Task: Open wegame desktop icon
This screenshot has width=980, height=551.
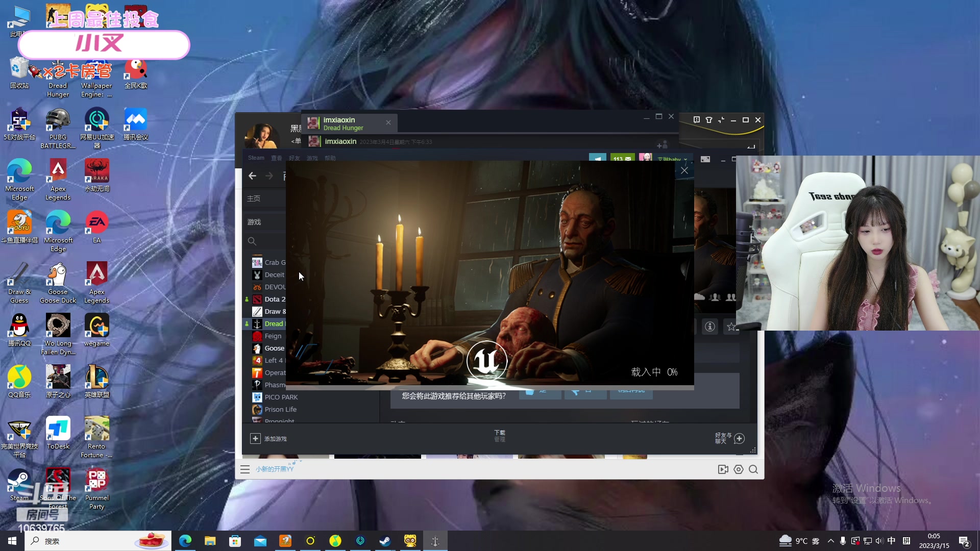Action: (97, 330)
